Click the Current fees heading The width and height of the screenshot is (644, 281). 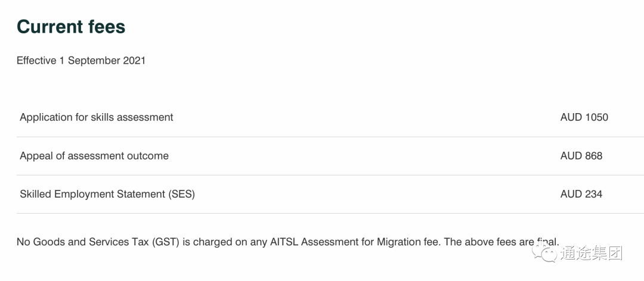(x=71, y=27)
